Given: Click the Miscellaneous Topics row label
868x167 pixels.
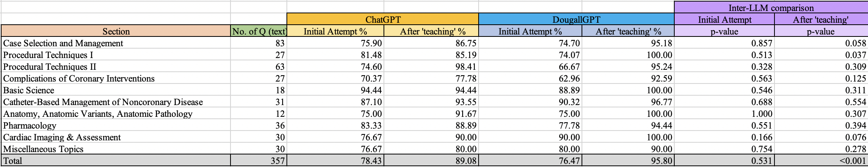Looking at the screenshot, I should coord(43,149).
